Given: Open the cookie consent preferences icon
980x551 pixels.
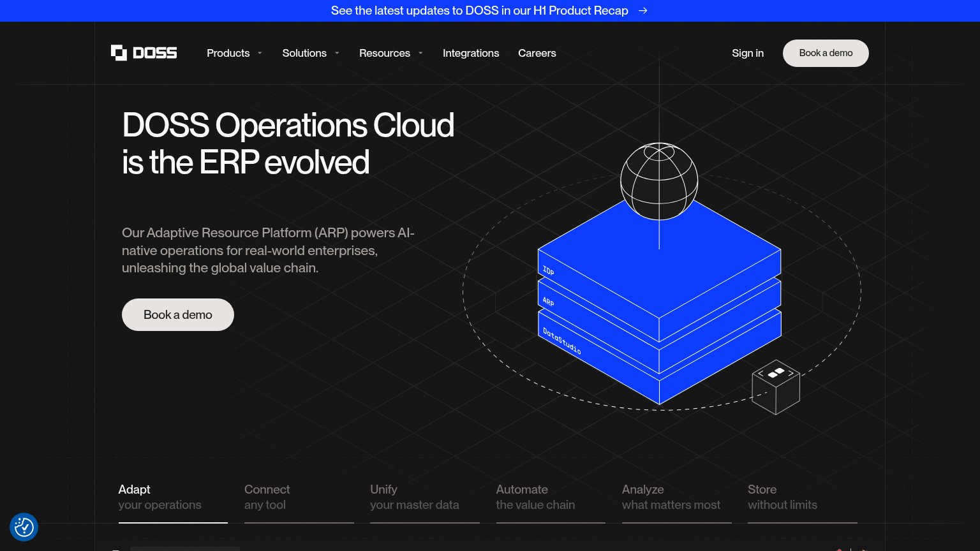Looking at the screenshot, I should pos(24,527).
